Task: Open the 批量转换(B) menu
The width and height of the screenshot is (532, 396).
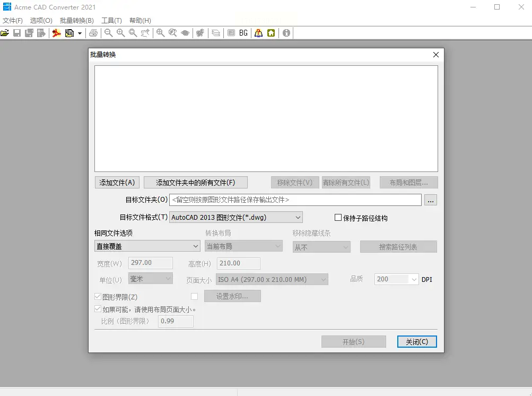Action: coord(77,20)
